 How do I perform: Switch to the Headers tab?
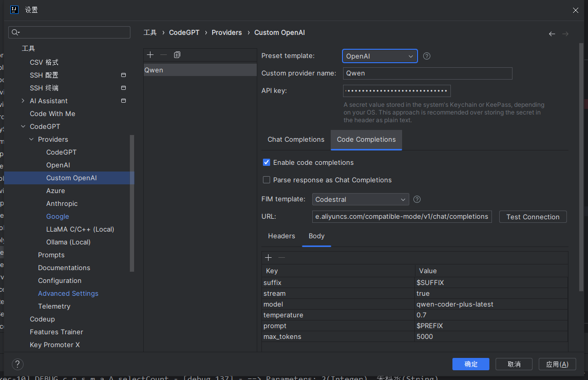point(281,236)
